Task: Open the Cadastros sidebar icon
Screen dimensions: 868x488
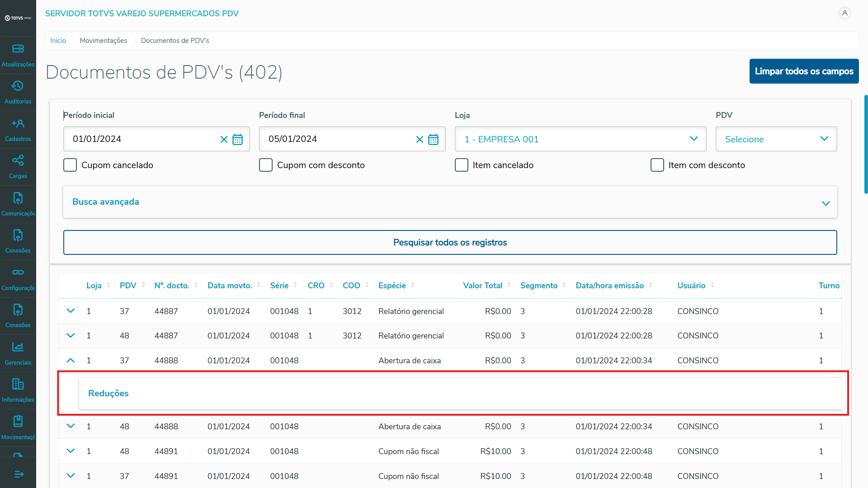Action: [x=18, y=123]
